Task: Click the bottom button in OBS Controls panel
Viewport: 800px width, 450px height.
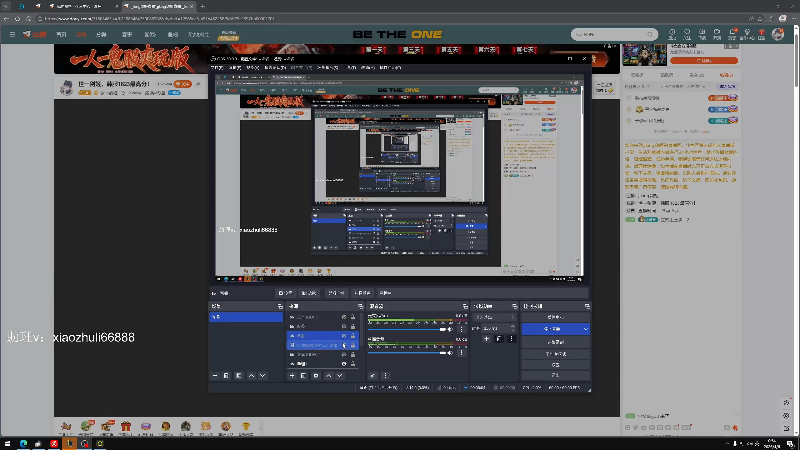Action: click(555, 376)
